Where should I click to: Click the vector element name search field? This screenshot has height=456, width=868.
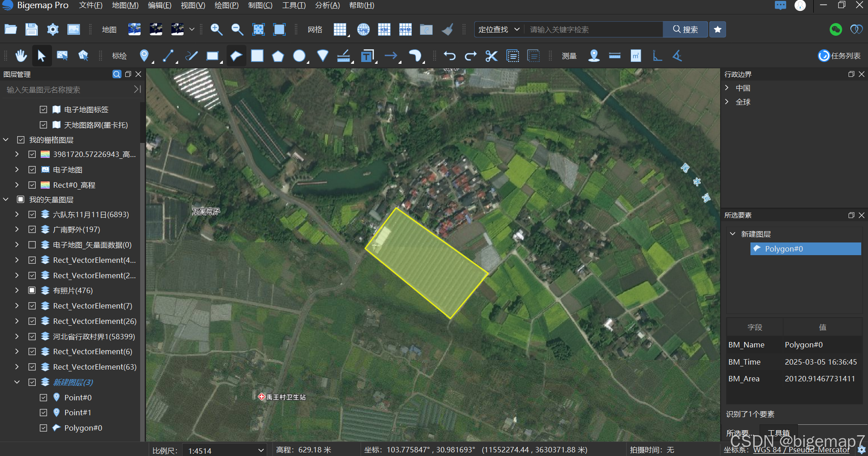click(68, 90)
